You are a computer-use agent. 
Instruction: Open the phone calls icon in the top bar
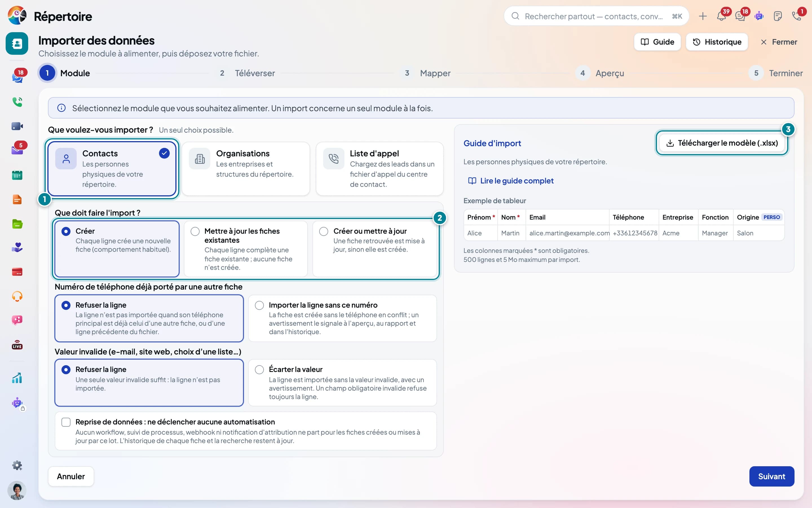point(796,16)
